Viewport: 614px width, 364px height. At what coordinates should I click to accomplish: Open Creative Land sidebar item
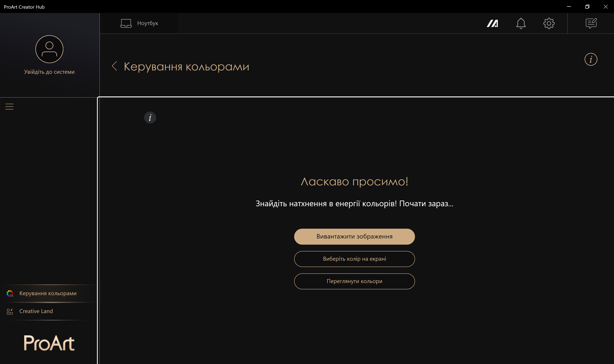pos(36,311)
